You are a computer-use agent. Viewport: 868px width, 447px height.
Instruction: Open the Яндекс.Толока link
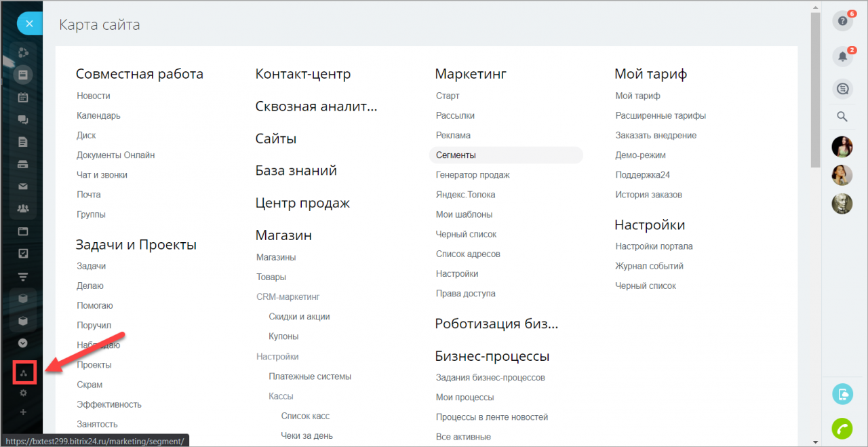[465, 194]
